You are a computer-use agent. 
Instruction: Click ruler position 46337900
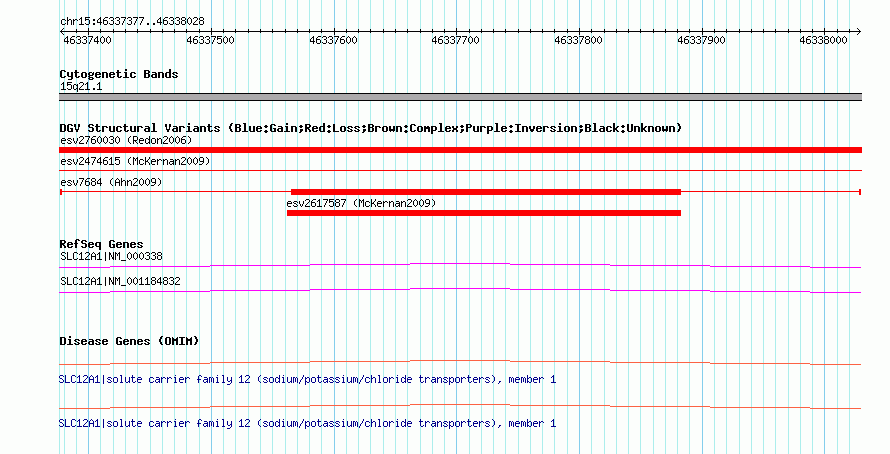(702, 40)
